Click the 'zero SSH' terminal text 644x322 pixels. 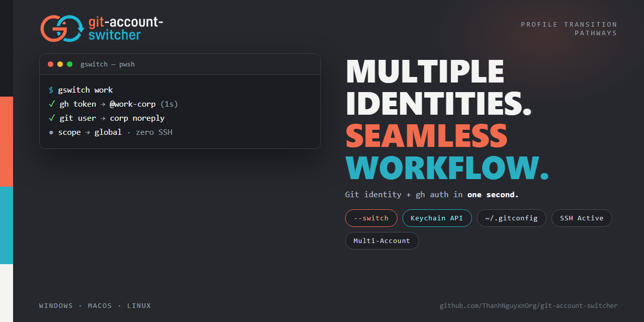coord(154,132)
